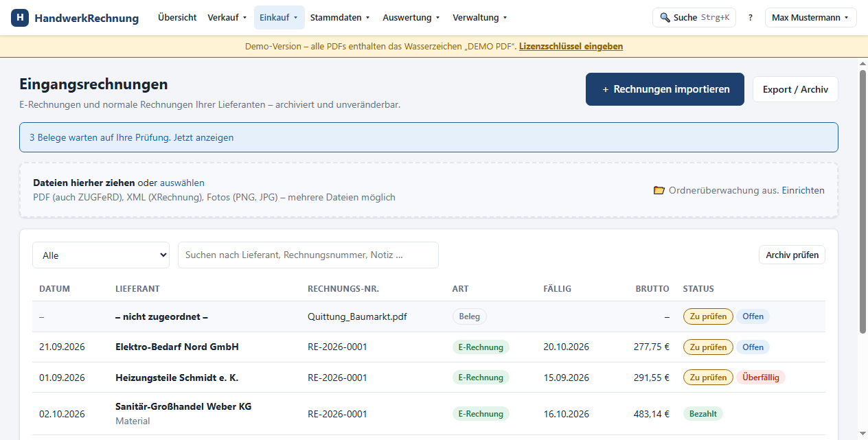Screen dimensions: 868x440
Task: Follow the Lizenzschlüssel eingeben link
Action: click(x=571, y=47)
